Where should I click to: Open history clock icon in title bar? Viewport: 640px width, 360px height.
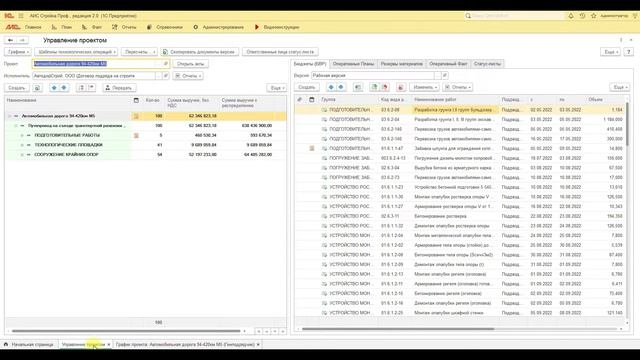pyautogui.click(x=582, y=16)
